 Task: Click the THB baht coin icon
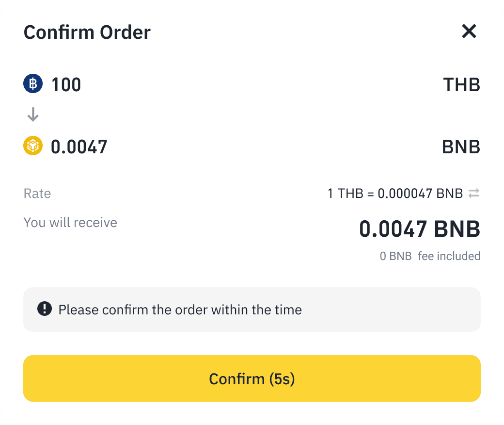[x=33, y=84]
